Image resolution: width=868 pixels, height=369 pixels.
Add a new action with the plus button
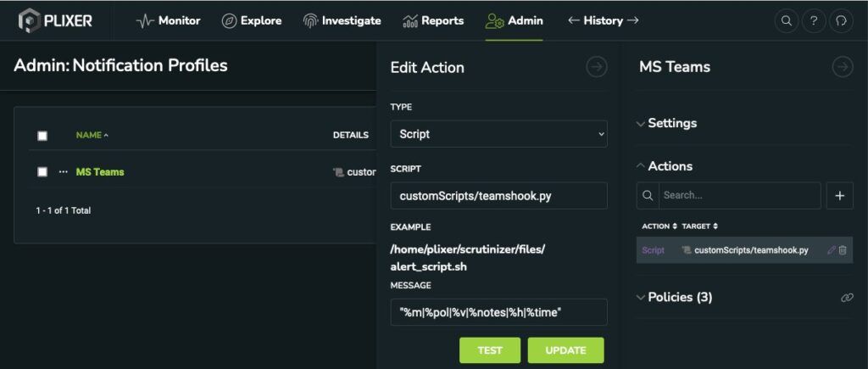(x=840, y=196)
